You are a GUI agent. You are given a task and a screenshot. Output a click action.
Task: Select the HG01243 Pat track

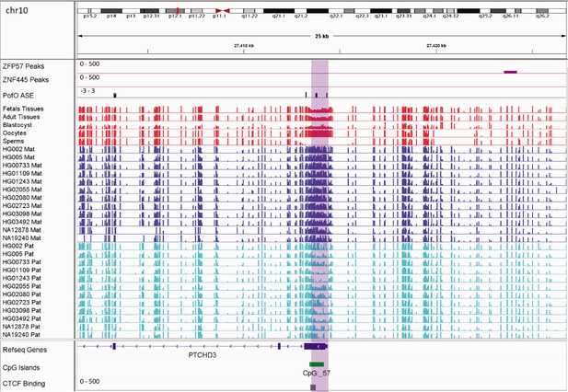click(22, 278)
